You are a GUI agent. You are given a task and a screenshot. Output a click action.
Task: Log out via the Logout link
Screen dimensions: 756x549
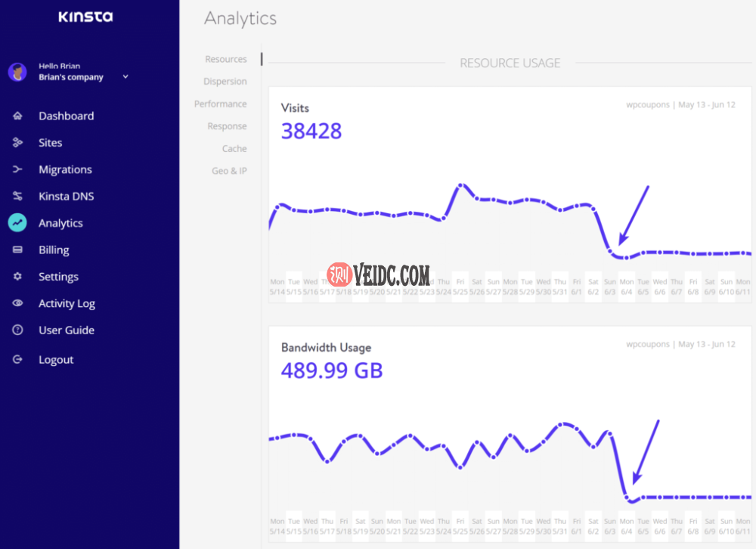pyautogui.click(x=57, y=360)
